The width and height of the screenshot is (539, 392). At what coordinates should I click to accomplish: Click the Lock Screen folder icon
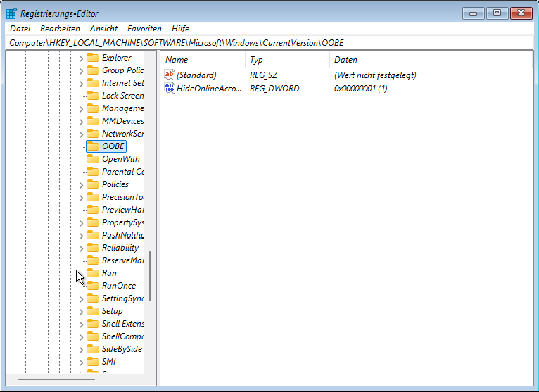coord(93,96)
